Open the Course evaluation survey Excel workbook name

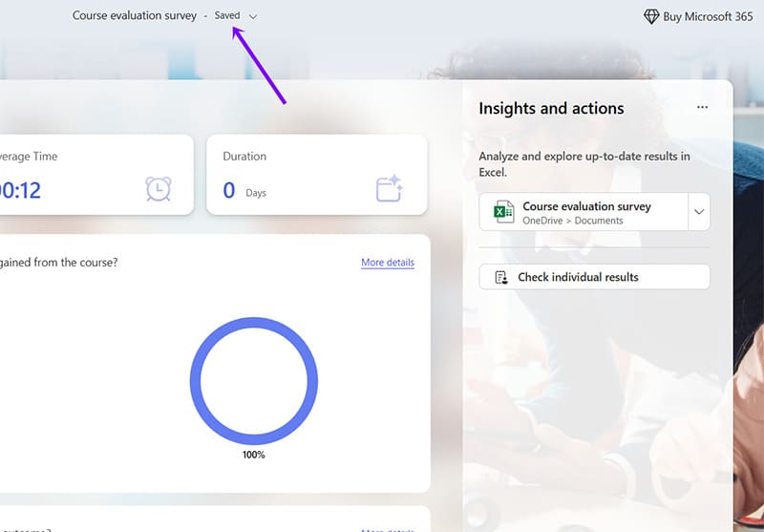(586, 206)
